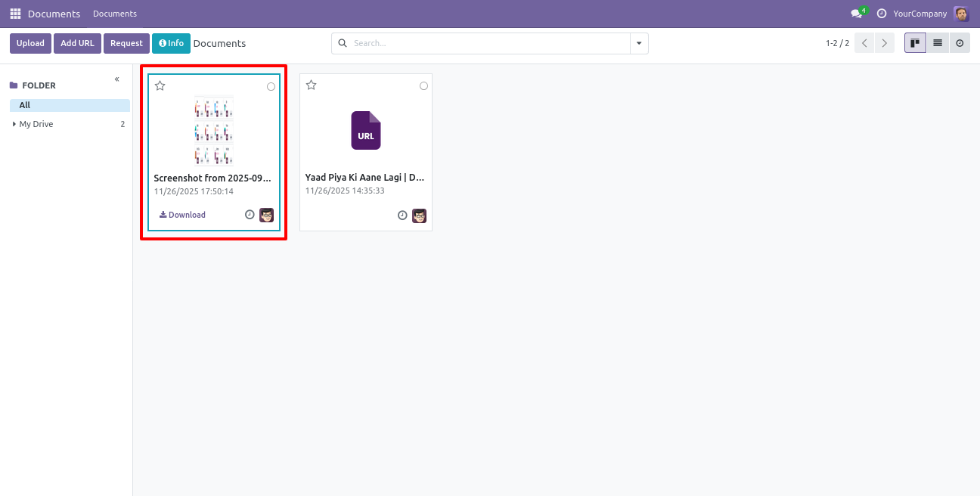
Task: Open the conversations messages icon
Action: [856, 14]
